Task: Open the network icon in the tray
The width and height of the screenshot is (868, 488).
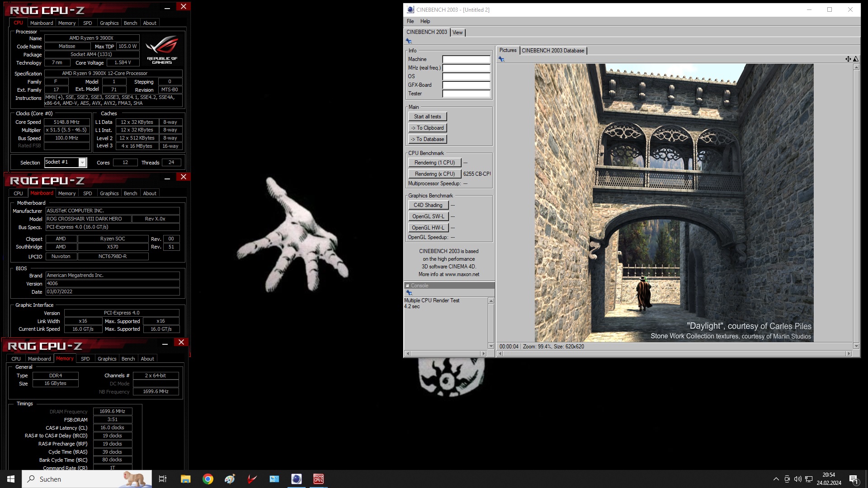Action: [x=809, y=479]
